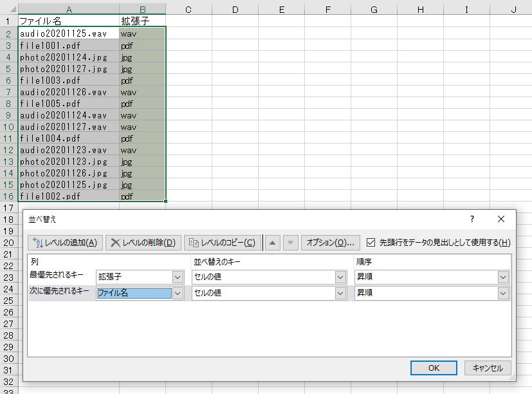Select the ファイル名 header cell

(x=69, y=21)
